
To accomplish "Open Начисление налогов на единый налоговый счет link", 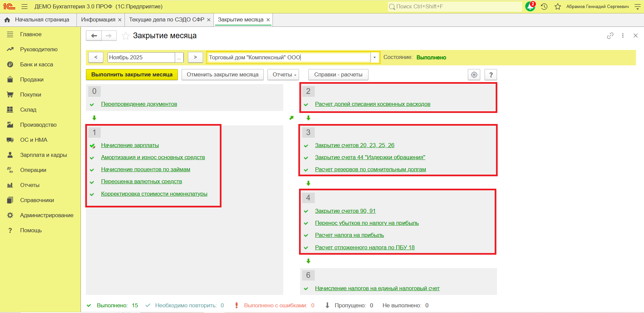I will tap(377, 289).
